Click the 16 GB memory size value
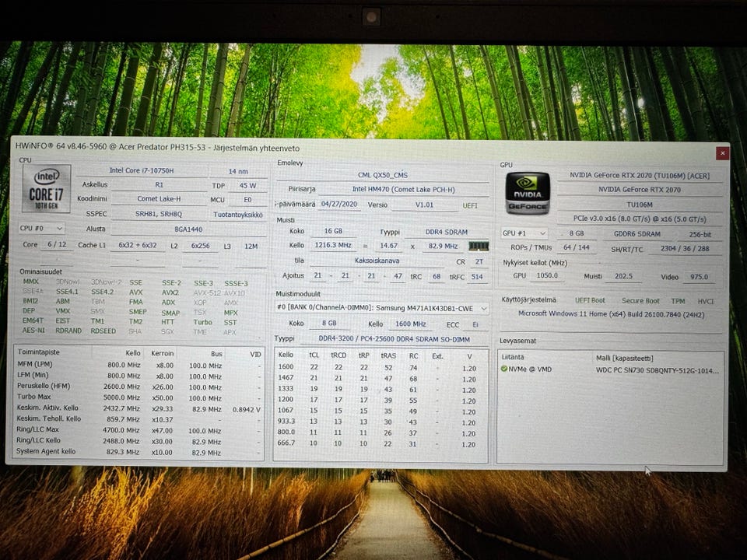 tap(333, 231)
